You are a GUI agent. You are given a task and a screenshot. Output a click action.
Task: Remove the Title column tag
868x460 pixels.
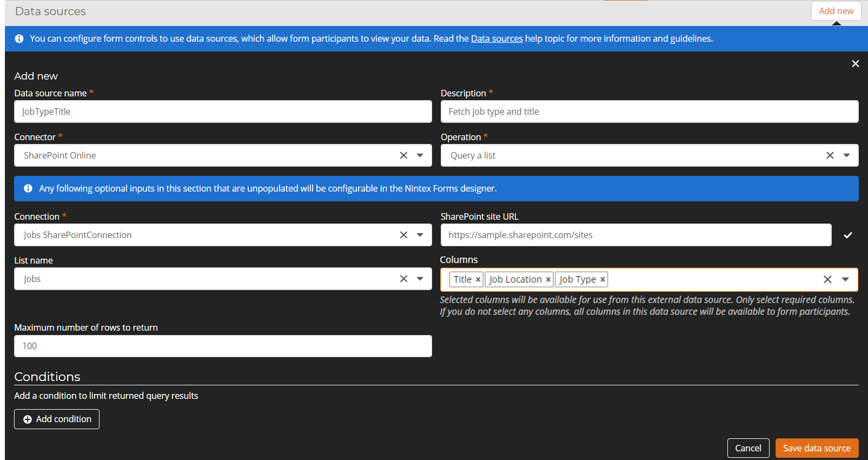(x=478, y=279)
